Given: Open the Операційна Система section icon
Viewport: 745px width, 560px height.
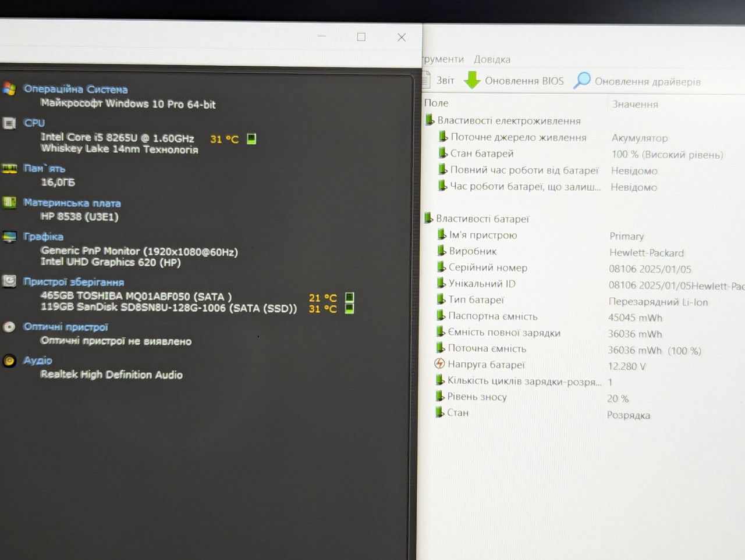Looking at the screenshot, I should tap(9, 88).
